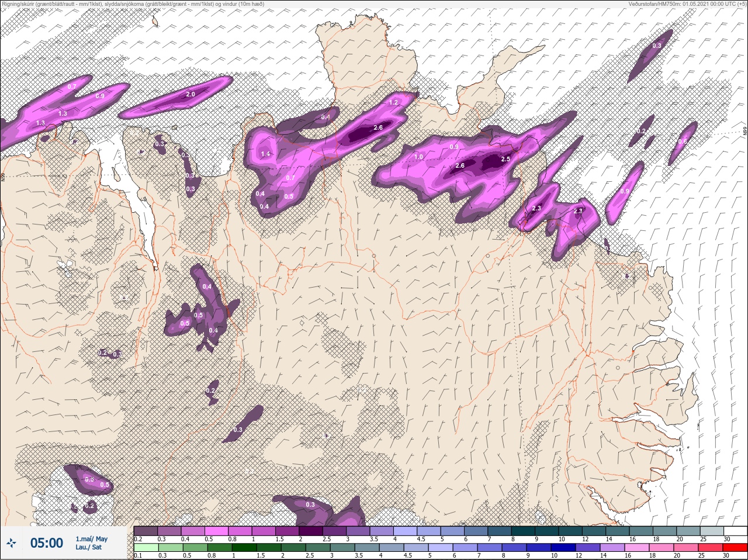
Task: Click the 2.0 precipitation value on map
Action: (x=191, y=94)
